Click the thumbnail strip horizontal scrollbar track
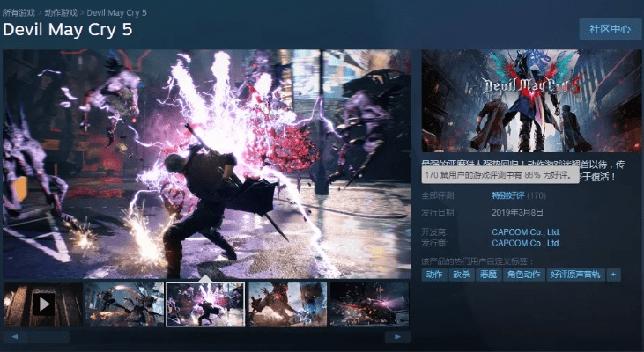The height and width of the screenshot is (352, 644). (220, 336)
